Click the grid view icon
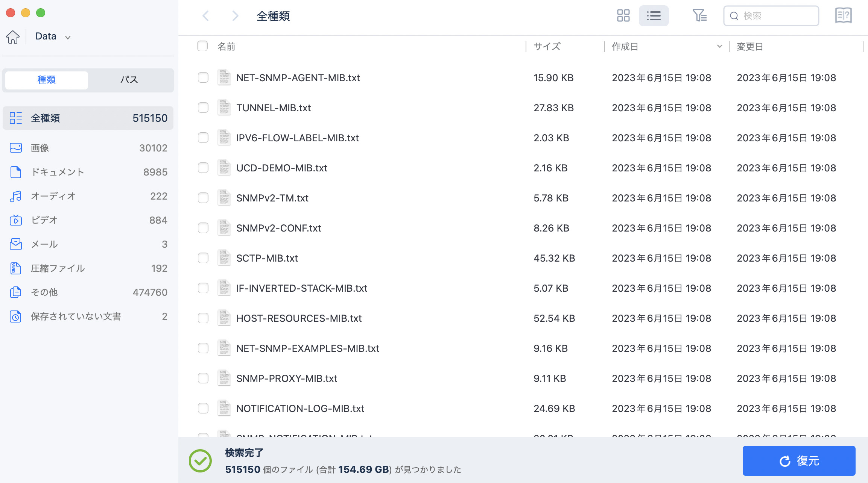Screen dimensions: 868x483 [x=623, y=16]
